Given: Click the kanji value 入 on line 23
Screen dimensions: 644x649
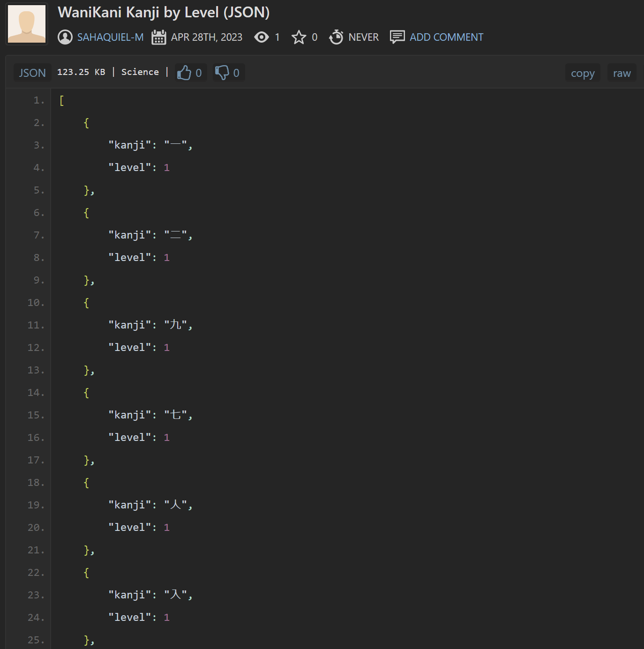Looking at the screenshot, I should coord(176,595).
